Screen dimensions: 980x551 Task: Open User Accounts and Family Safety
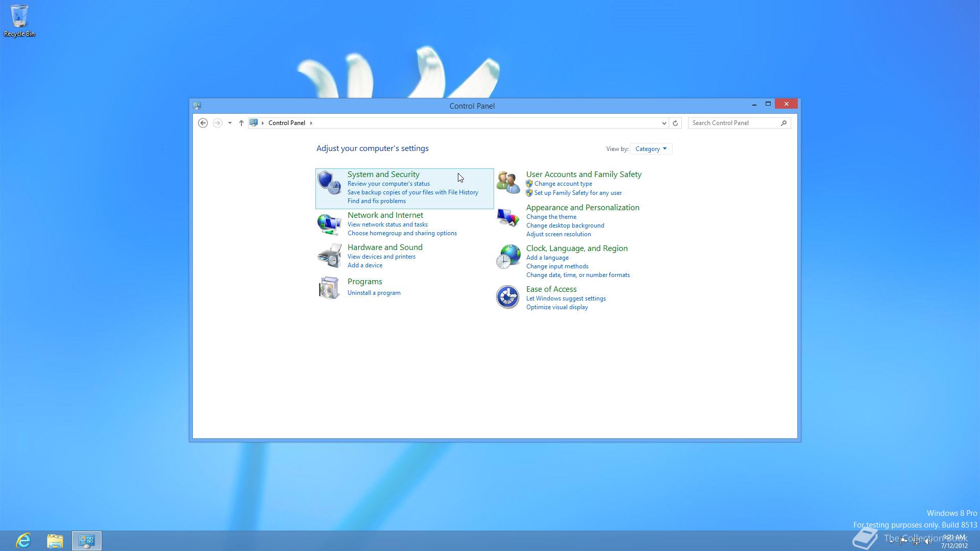point(584,174)
